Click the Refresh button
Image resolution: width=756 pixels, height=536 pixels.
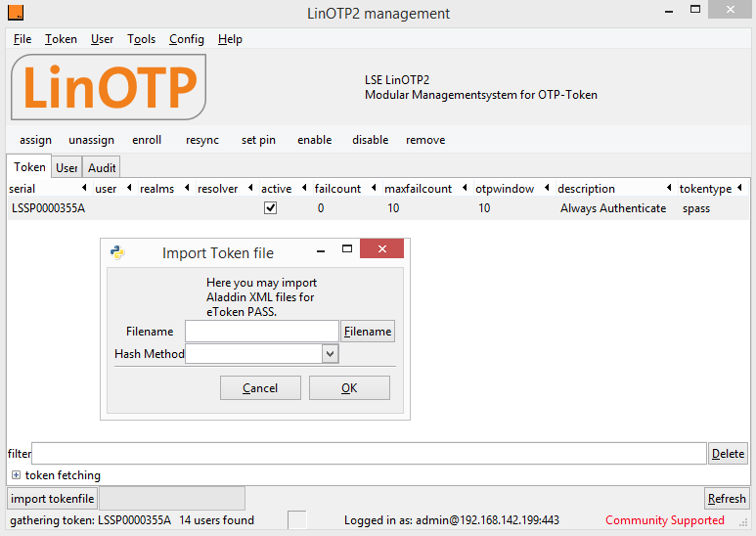(727, 499)
